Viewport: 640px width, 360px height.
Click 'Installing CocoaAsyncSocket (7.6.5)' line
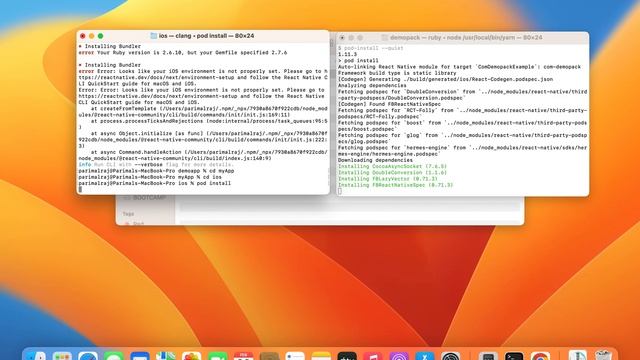click(x=393, y=167)
